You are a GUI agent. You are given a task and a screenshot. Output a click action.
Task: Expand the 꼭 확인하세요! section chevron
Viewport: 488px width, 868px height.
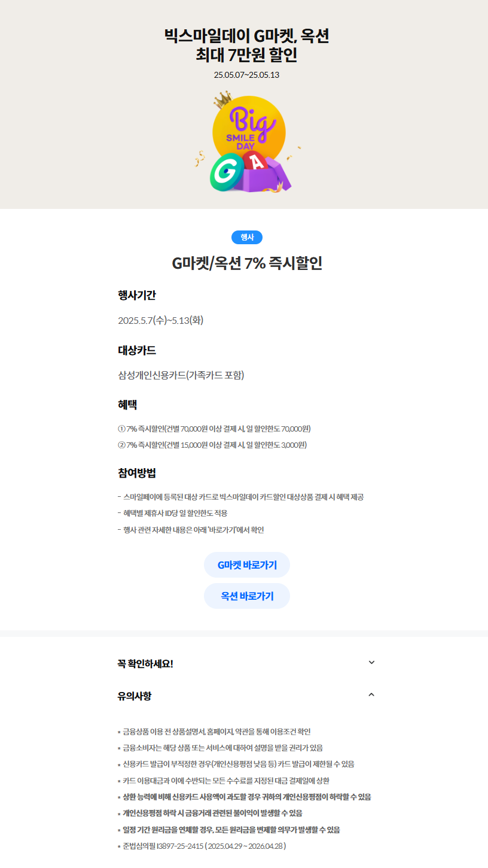pos(371,663)
